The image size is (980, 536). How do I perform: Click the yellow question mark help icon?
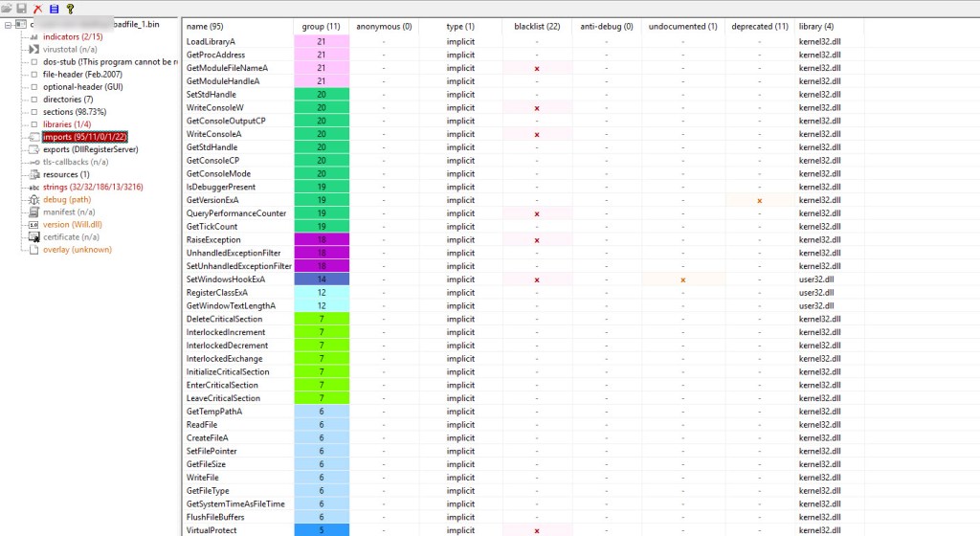[70, 9]
